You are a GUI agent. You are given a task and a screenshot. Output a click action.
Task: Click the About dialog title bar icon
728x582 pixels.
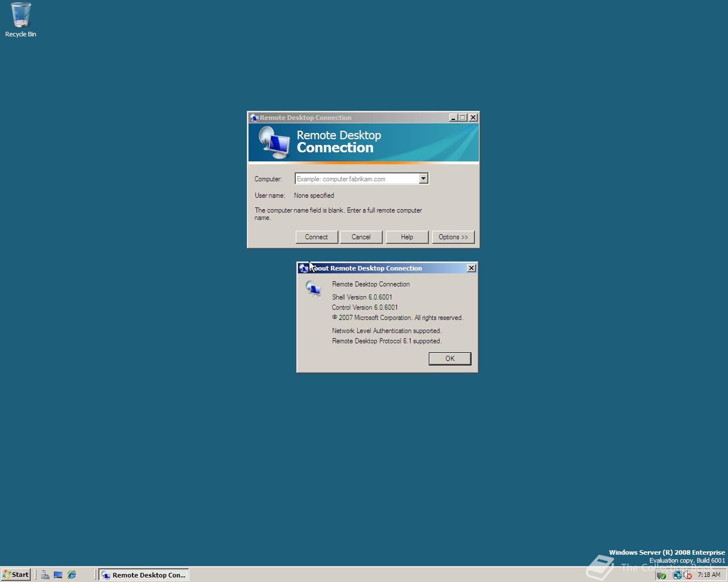[304, 268]
